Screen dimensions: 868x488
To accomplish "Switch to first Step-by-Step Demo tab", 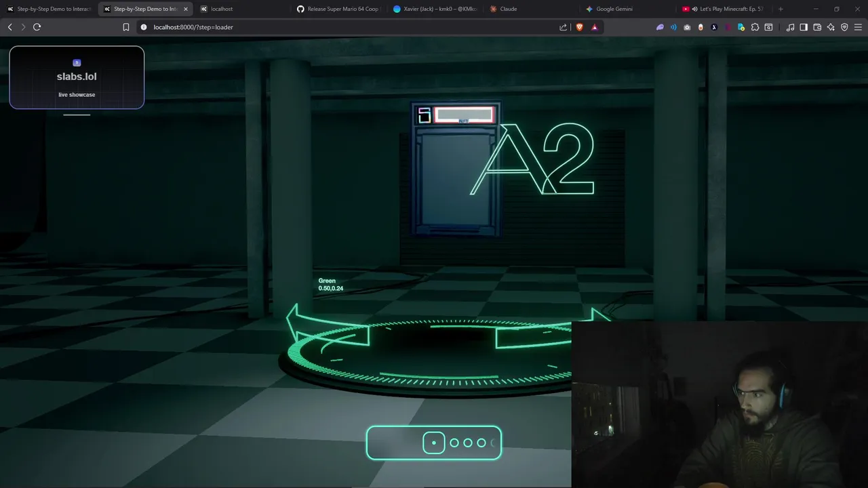I will (49, 9).
